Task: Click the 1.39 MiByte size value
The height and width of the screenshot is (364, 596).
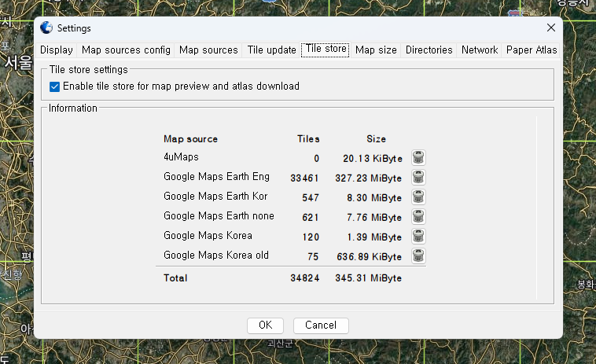Action: [x=374, y=237]
